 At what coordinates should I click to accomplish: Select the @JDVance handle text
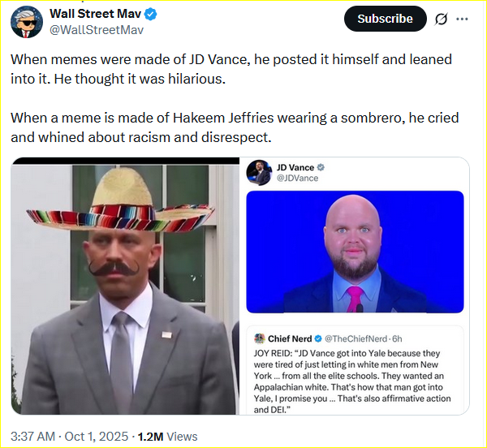point(298,178)
